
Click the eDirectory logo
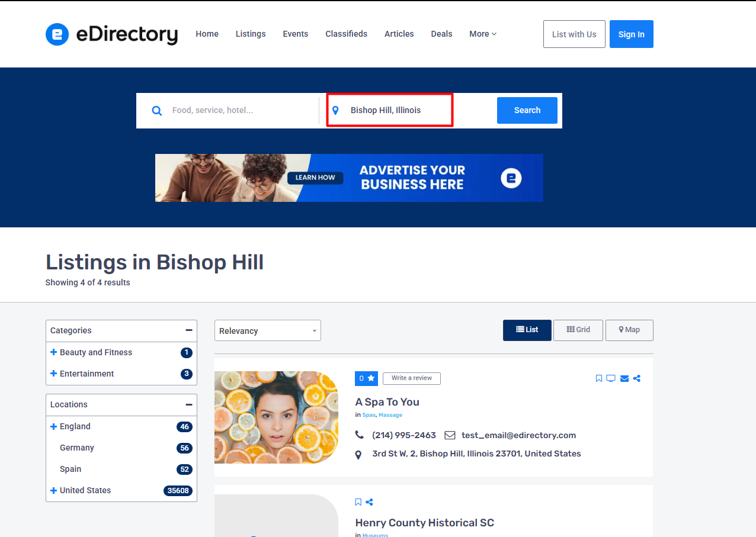point(111,34)
